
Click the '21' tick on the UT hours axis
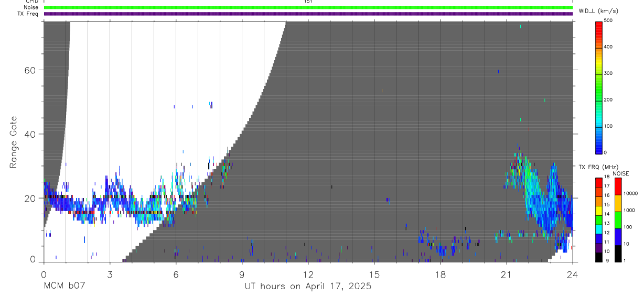(x=507, y=273)
